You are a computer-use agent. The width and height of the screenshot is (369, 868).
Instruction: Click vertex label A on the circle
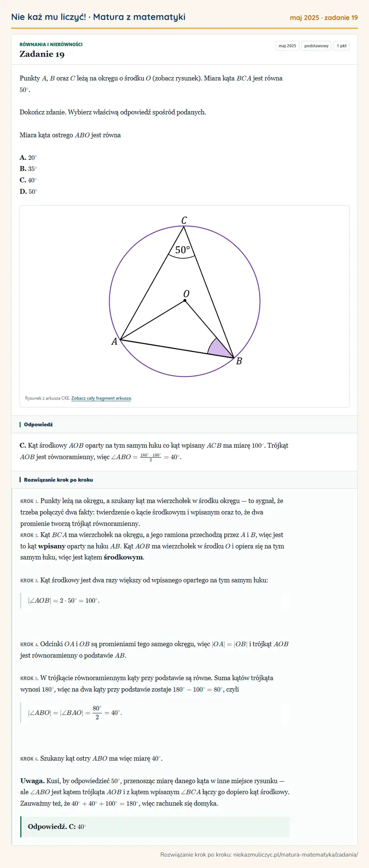click(x=114, y=342)
